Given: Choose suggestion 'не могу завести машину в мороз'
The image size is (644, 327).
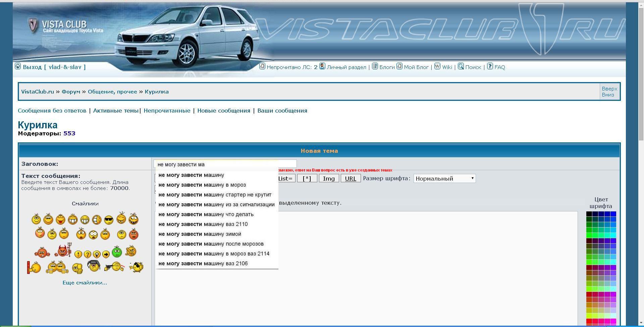Looking at the screenshot, I should [x=202, y=185].
